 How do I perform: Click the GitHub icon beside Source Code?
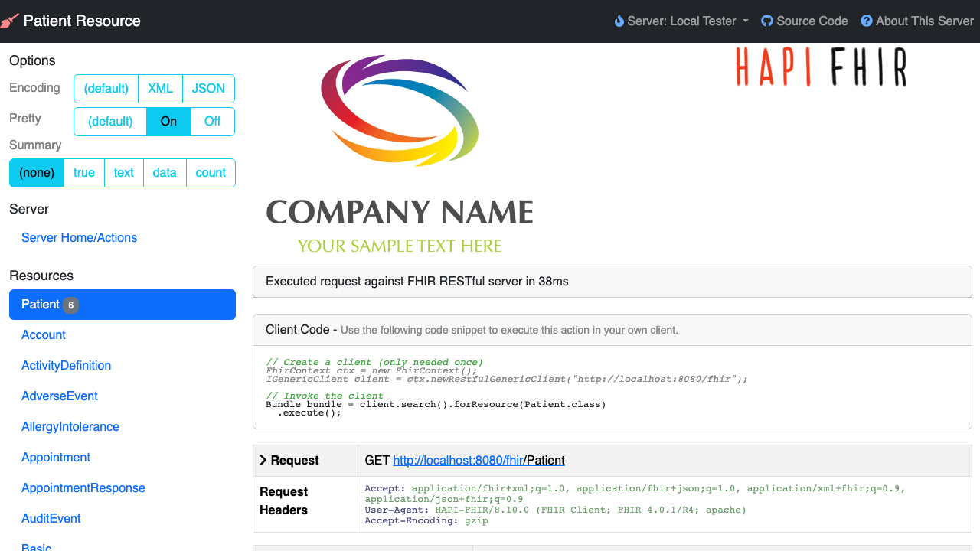(x=767, y=21)
